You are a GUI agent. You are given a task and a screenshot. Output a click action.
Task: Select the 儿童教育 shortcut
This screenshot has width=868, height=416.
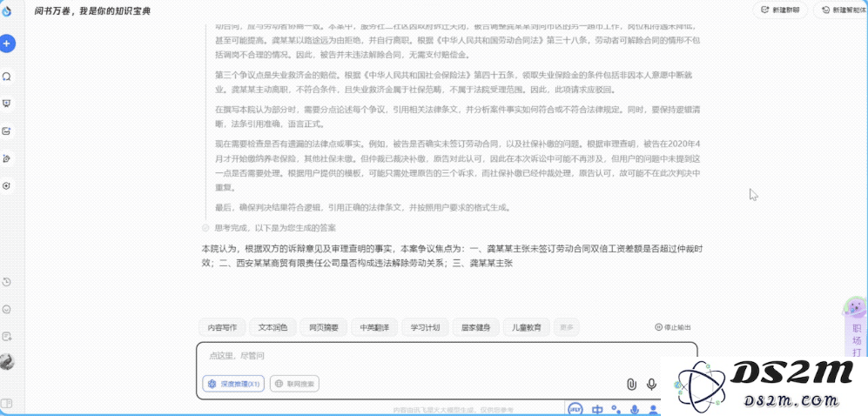point(527,327)
